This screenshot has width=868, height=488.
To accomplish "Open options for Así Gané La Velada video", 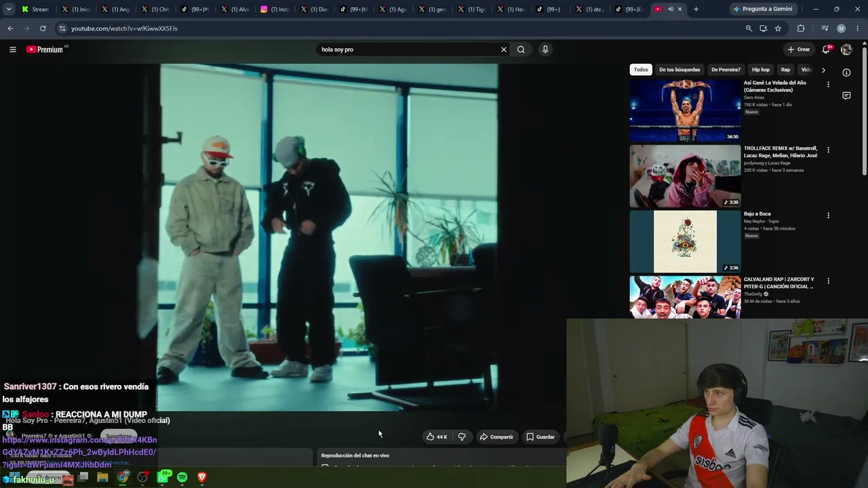I will coord(828,85).
